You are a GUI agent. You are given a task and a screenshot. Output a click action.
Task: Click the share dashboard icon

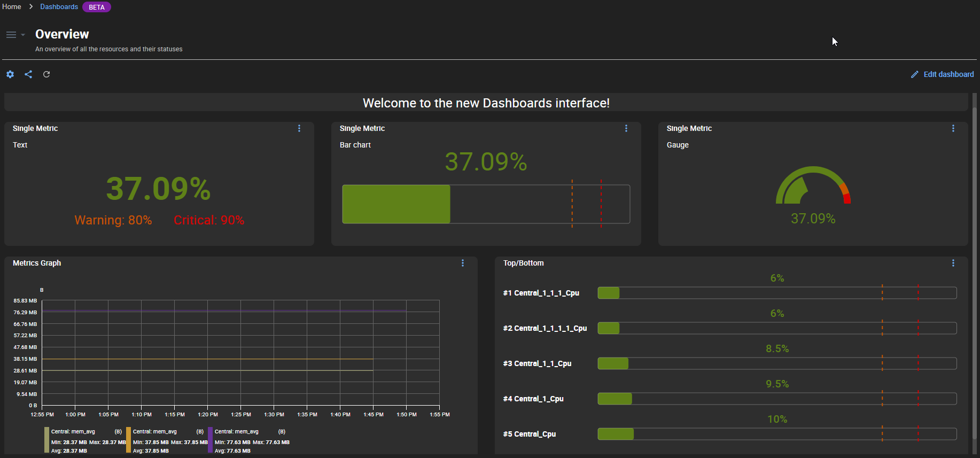(28, 74)
